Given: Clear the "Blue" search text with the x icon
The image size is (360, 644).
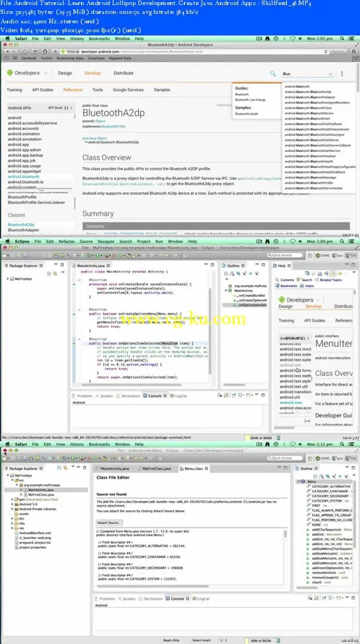Looking at the screenshot, I should point(330,74).
